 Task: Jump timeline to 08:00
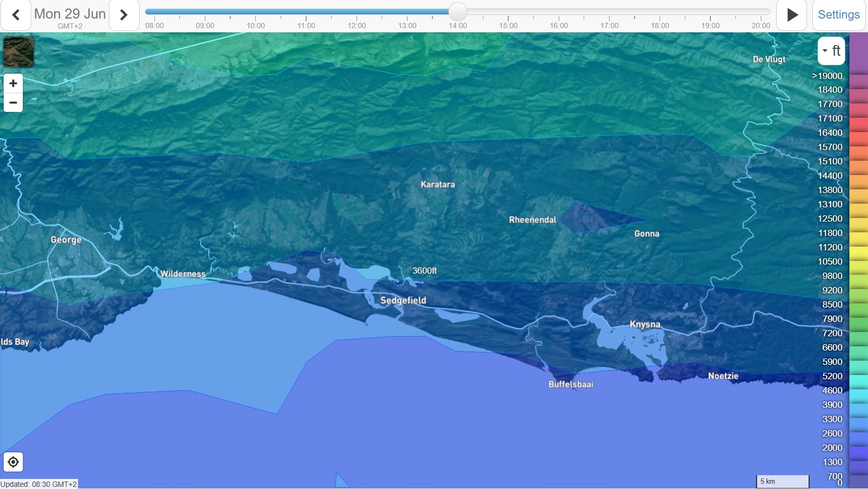(x=154, y=25)
